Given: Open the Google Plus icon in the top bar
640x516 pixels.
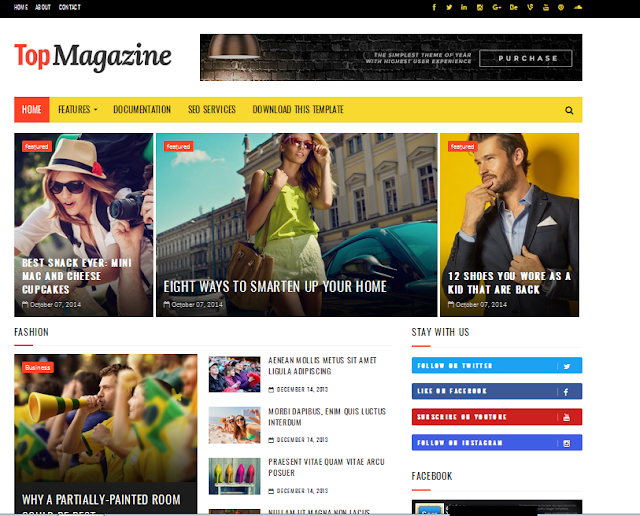Looking at the screenshot, I should 497,7.
